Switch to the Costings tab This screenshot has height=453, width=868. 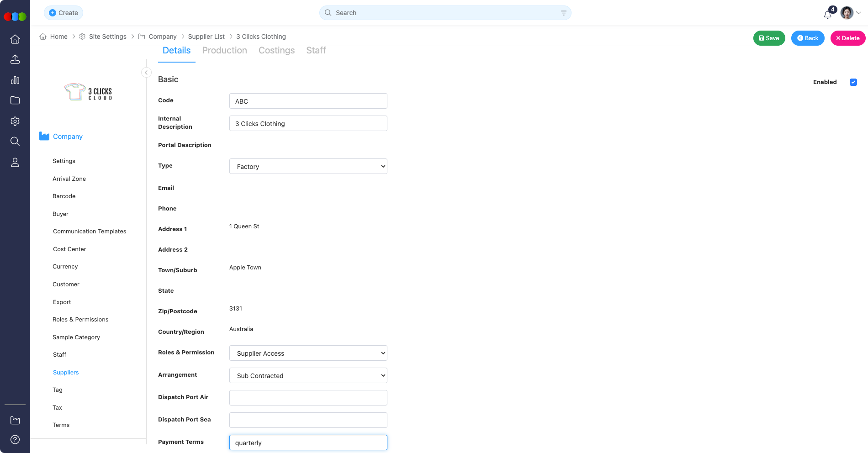[276, 51]
